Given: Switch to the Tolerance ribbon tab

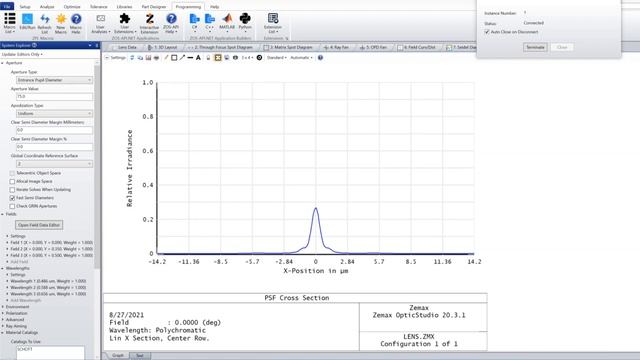Looking at the screenshot, I should 98,7.
